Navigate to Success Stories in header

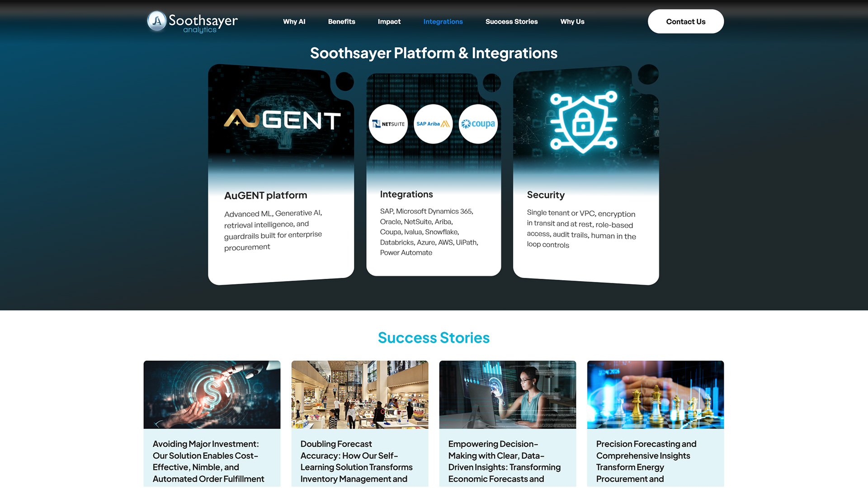(511, 22)
